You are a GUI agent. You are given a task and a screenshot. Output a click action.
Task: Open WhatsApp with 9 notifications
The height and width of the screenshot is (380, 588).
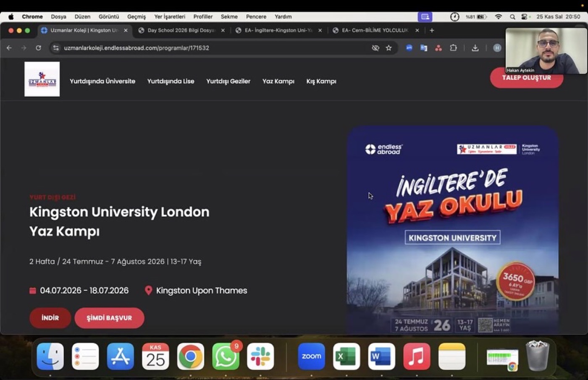pyautogui.click(x=226, y=356)
